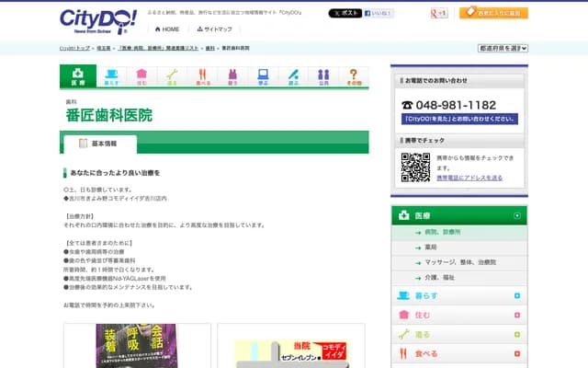Open the 暮らす coffee cup icon tab
Viewport: 588px width, 368px height.
[x=111, y=76]
